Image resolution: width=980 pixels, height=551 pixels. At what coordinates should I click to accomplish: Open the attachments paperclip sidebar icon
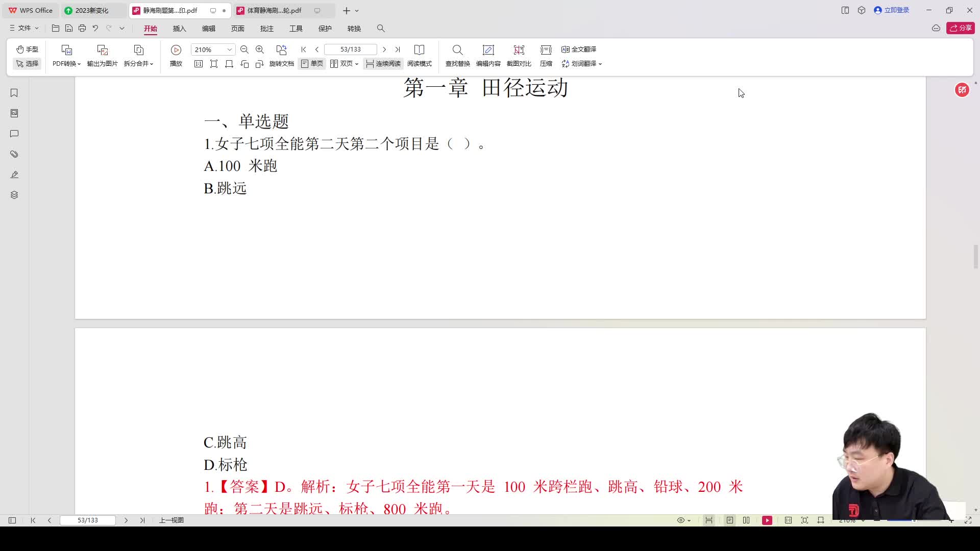14,154
